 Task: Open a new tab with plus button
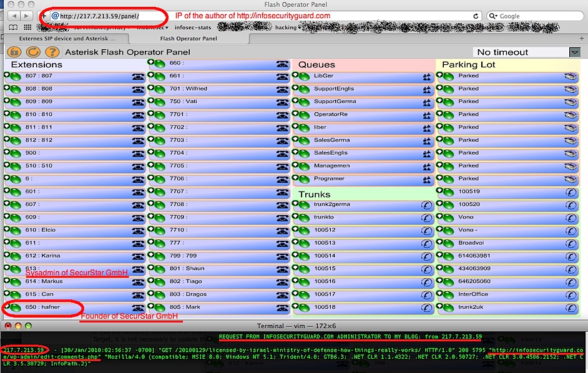(x=581, y=38)
